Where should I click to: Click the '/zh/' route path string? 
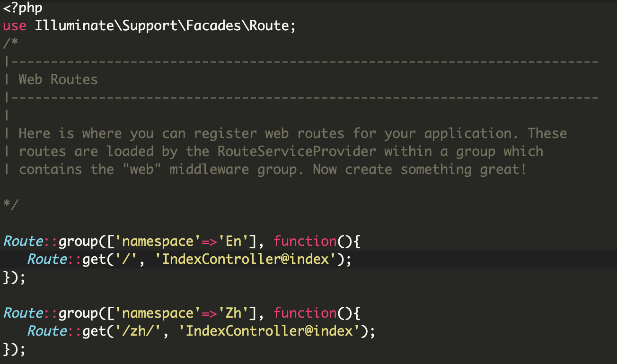click(x=138, y=331)
